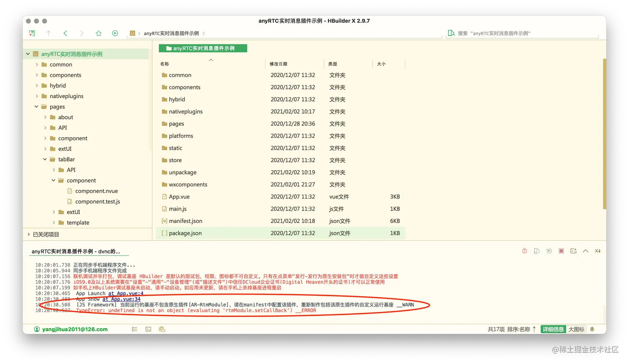629x364 pixels.
Task: Expand the nativeplugins folder in tree
Action: click(x=37, y=96)
